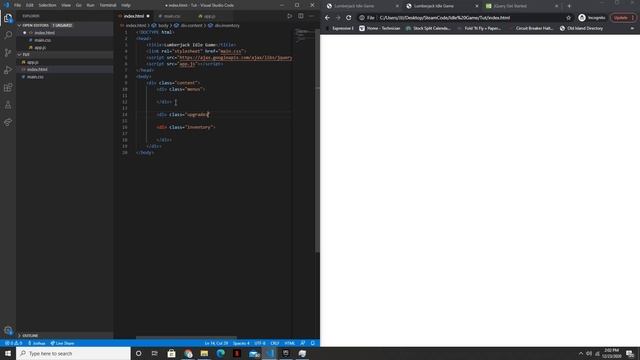Image resolution: width=640 pixels, height=360 pixels.
Task: Open the Accounts icon at the bottom of the activity bar
Action: (8, 330)
